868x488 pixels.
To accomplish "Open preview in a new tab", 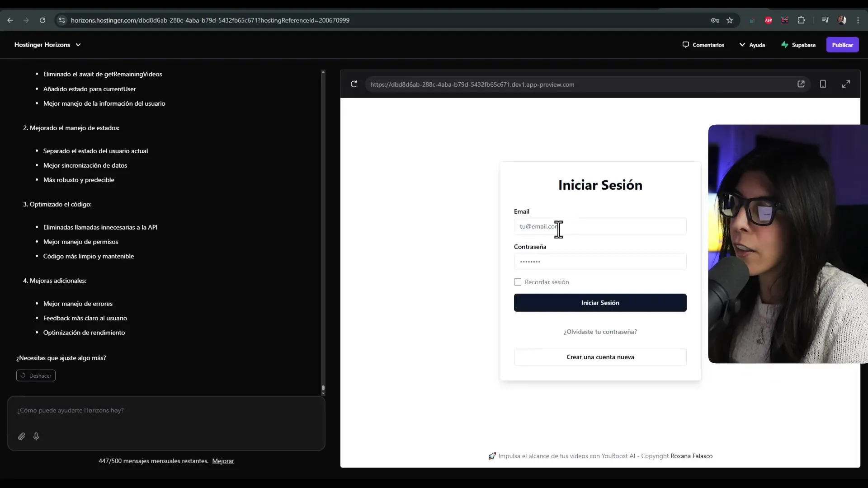I will [801, 84].
